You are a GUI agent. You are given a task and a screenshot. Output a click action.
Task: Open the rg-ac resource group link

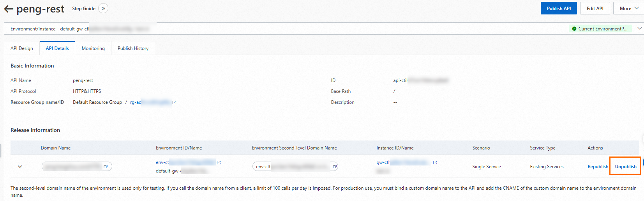point(150,102)
